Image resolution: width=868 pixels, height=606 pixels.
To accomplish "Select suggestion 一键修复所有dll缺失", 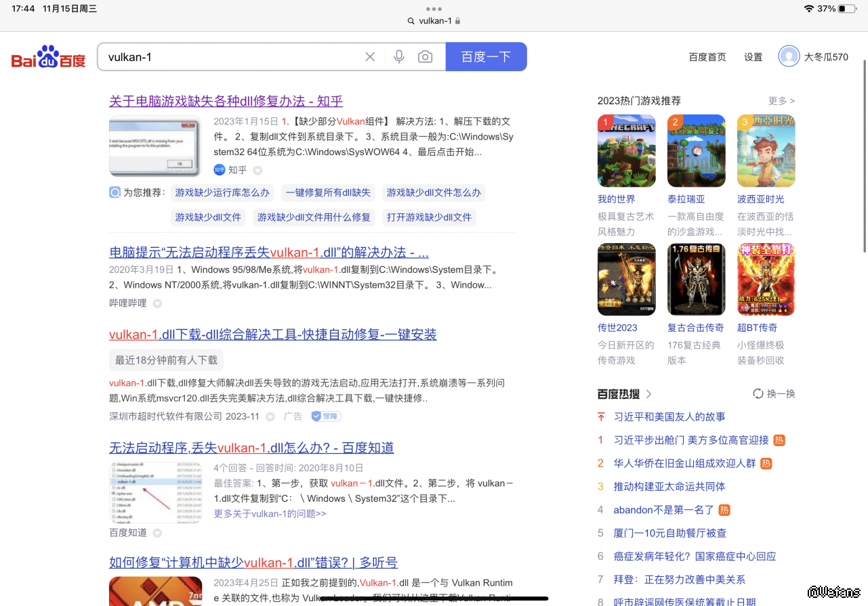I will [x=328, y=192].
